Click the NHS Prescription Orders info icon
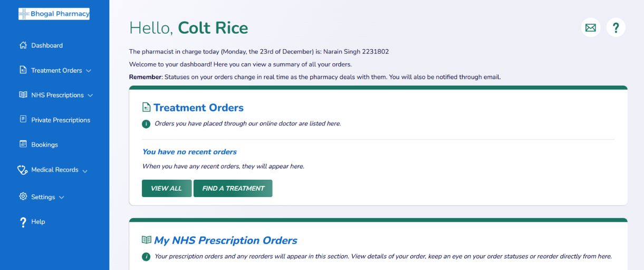This screenshot has height=270, width=644. pyautogui.click(x=146, y=257)
